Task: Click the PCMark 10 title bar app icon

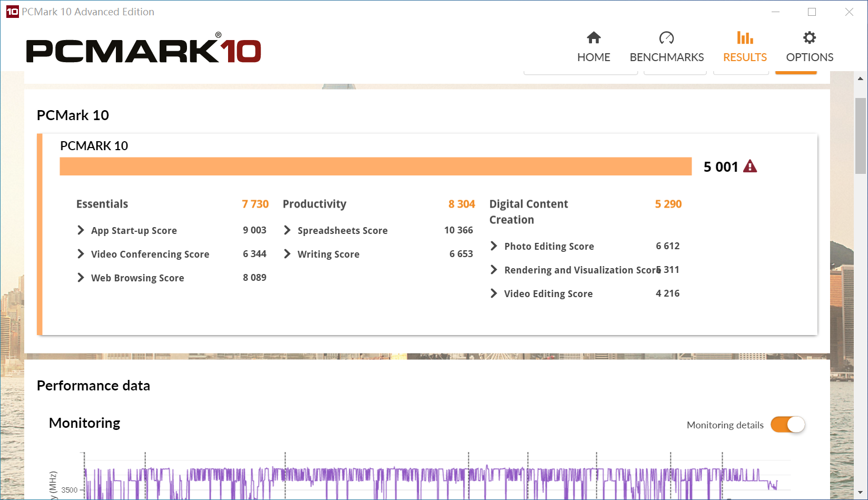Action: (x=12, y=12)
